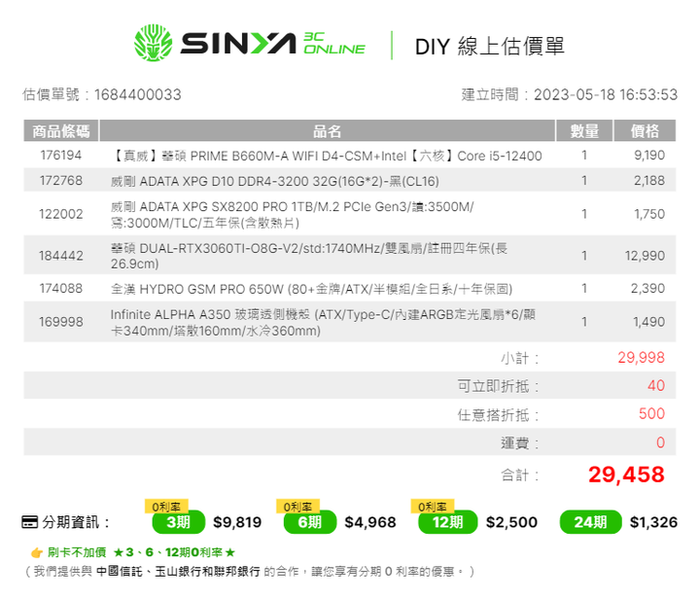Click the price 2,390

coord(647,289)
